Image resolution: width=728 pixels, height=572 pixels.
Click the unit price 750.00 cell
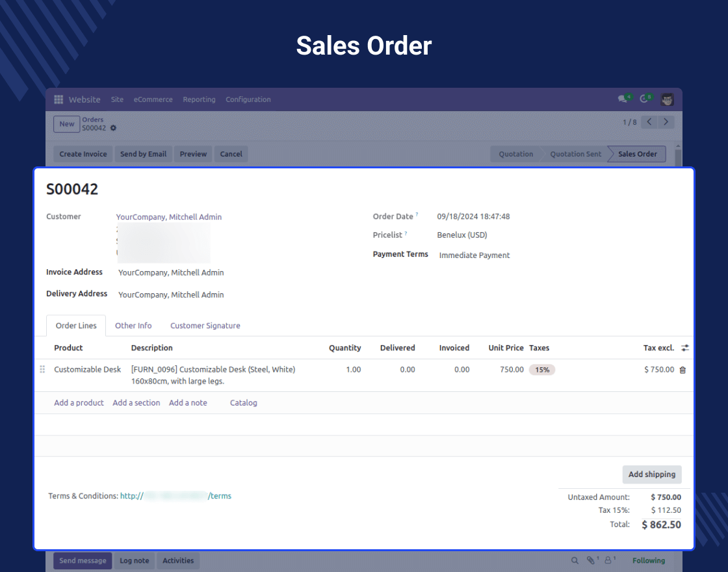tap(512, 370)
